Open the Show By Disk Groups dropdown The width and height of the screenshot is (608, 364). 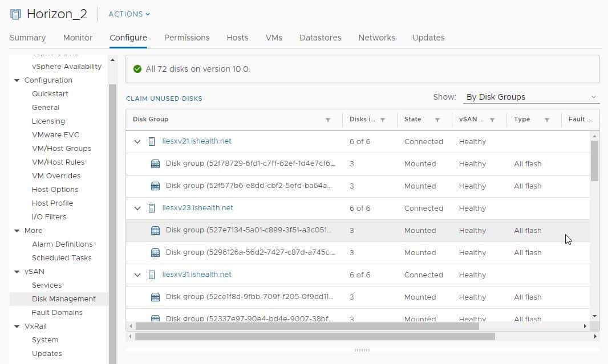530,97
